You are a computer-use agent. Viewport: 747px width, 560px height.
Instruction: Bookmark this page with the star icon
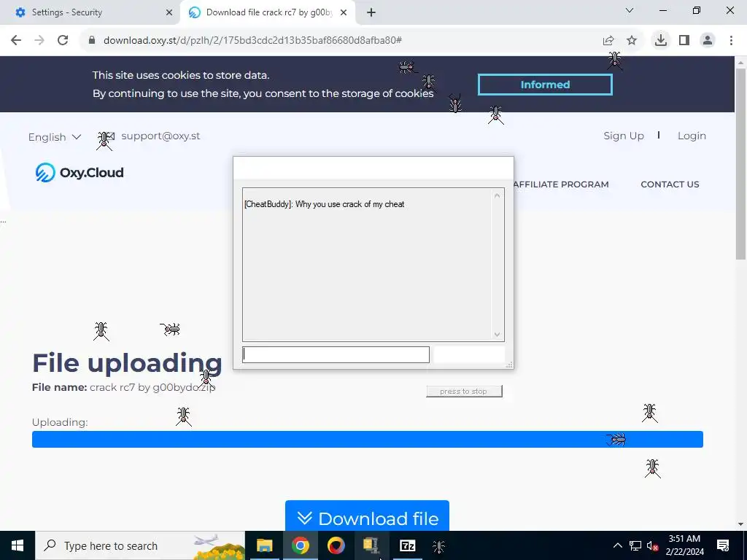[x=632, y=41]
